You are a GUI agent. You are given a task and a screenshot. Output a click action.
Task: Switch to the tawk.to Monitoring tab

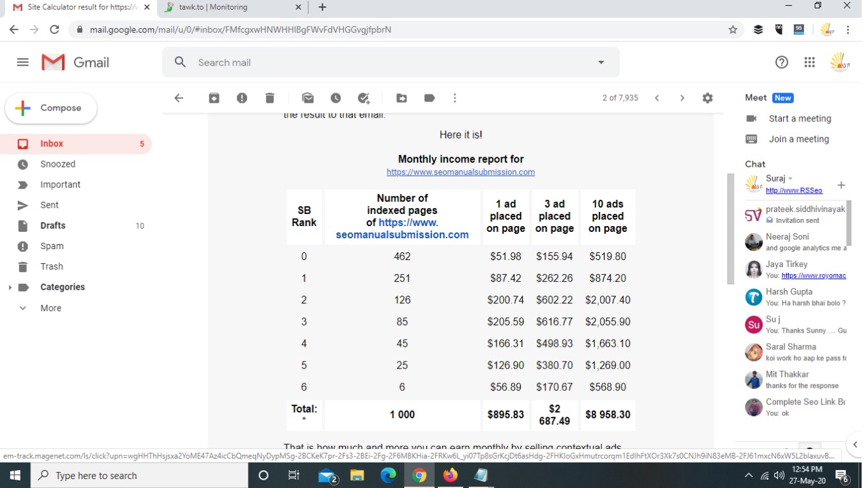pos(232,7)
